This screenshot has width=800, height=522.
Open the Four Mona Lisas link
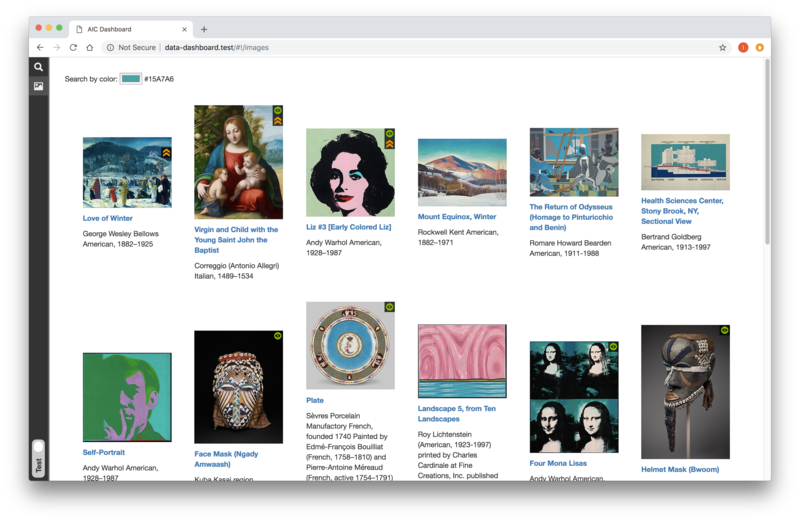[558, 463]
